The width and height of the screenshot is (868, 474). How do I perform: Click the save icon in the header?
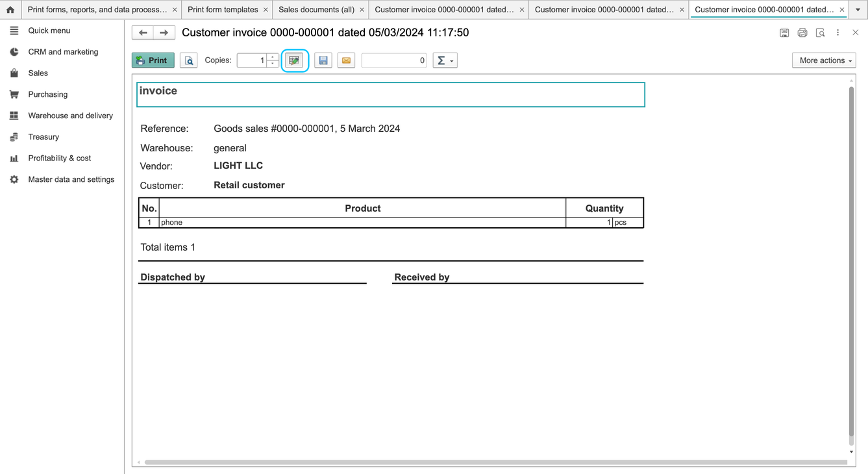[x=784, y=33]
